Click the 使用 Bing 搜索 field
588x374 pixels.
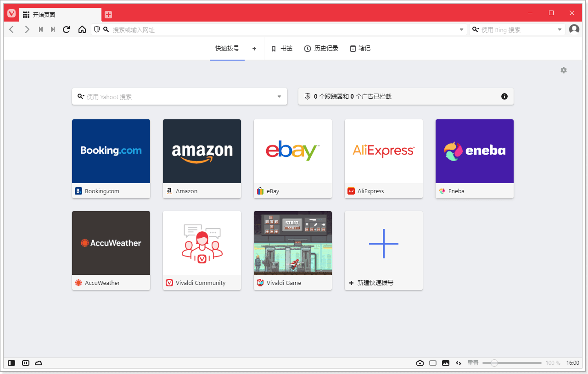pyautogui.click(x=518, y=29)
